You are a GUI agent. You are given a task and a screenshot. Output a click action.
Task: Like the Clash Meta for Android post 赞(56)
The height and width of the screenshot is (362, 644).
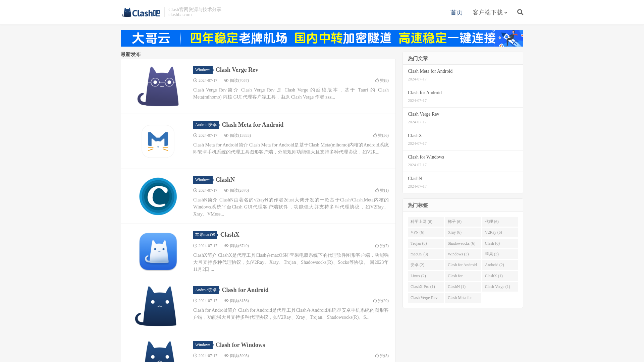tap(381, 135)
